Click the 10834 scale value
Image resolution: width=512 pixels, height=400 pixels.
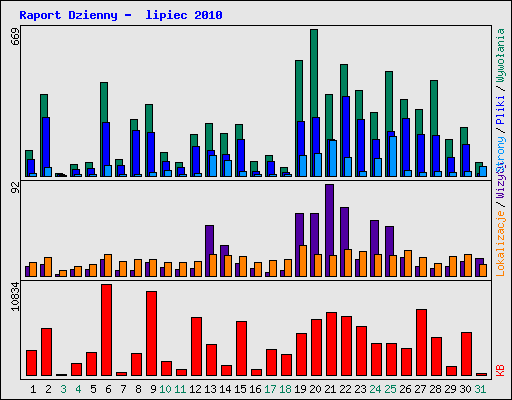(x=15, y=297)
